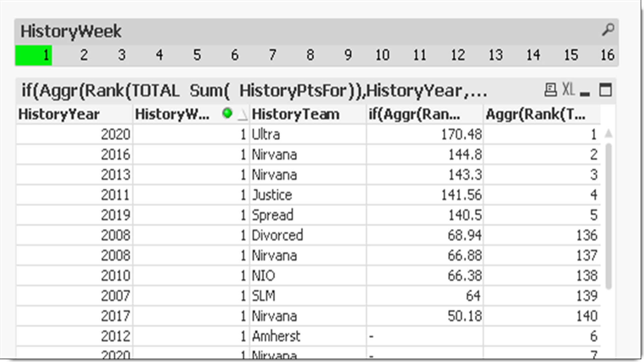Deselect week 1 in HistoryWeek
The width and height of the screenshot is (644, 362).
(34, 55)
